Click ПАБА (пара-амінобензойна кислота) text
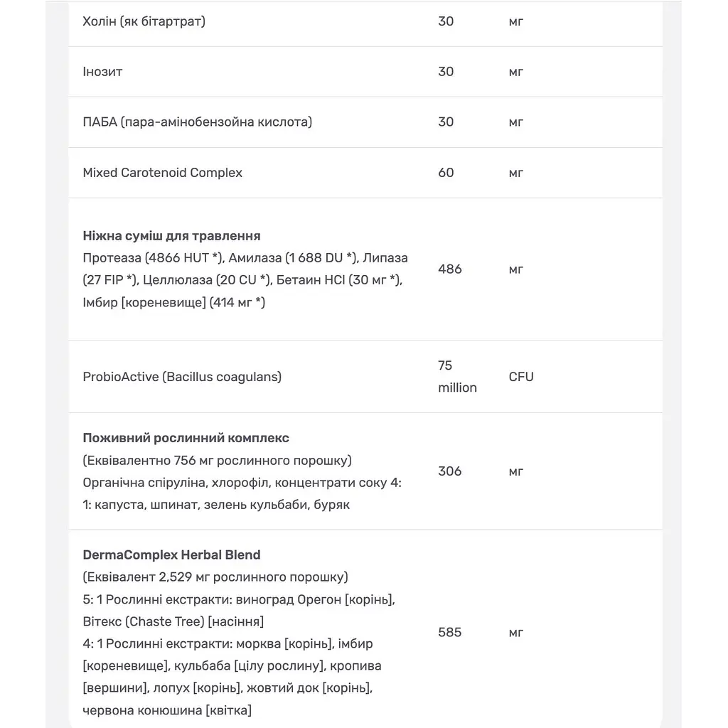Image resolution: width=728 pixels, height=728 pixels. (x=198, y=122)
